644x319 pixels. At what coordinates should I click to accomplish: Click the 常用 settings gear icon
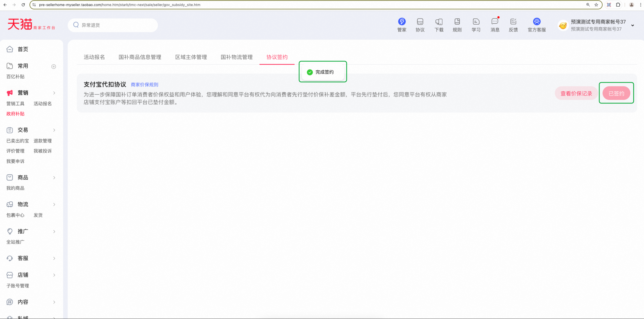pyautogui.click(x=54, y=66)
